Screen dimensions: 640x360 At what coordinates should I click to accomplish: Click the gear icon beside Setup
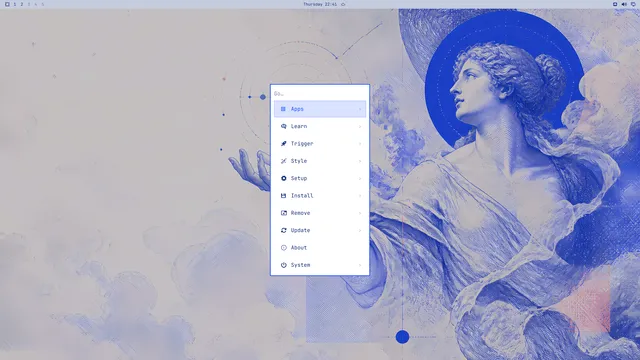pos(283,178)
